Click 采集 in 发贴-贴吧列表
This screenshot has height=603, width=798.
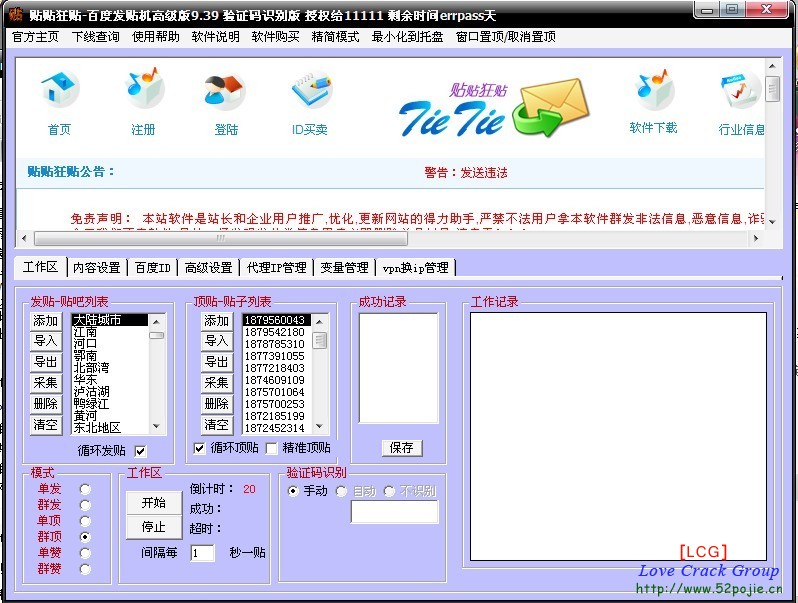point(46,383)
